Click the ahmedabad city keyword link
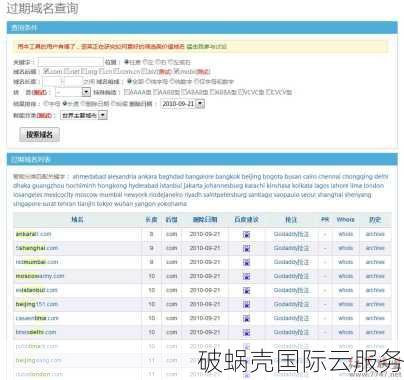Image resolution: width=404 pixels, height=380 pixels. click(x=88, y=176)
